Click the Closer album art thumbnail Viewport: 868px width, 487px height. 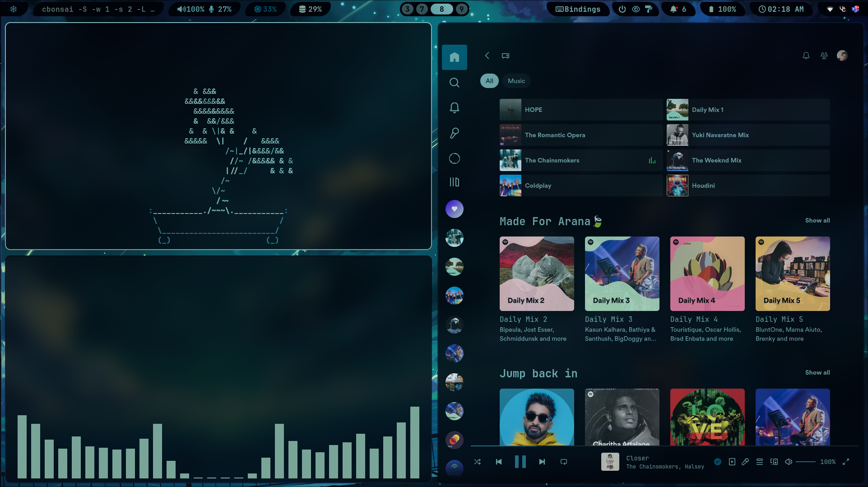(x=610, y=462)
